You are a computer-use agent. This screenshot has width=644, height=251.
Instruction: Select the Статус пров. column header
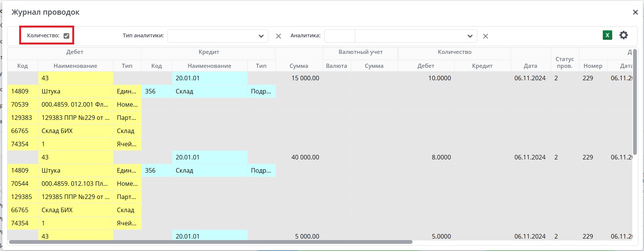pos(565,62)
